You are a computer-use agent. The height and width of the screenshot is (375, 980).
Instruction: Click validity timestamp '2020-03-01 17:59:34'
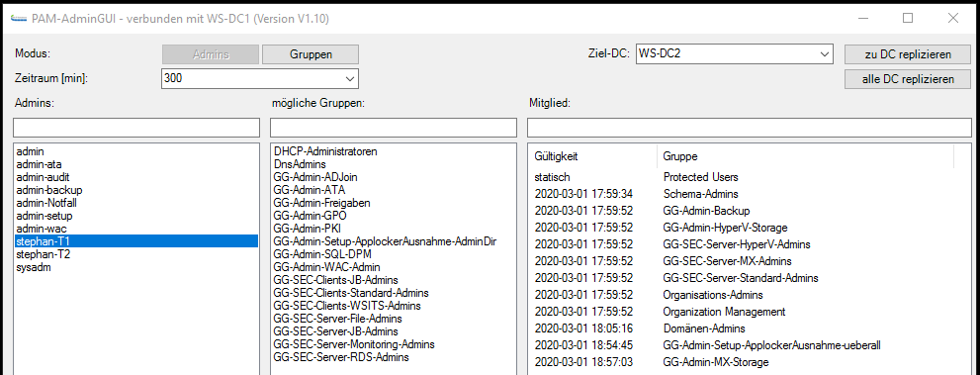tap(583, 194)
